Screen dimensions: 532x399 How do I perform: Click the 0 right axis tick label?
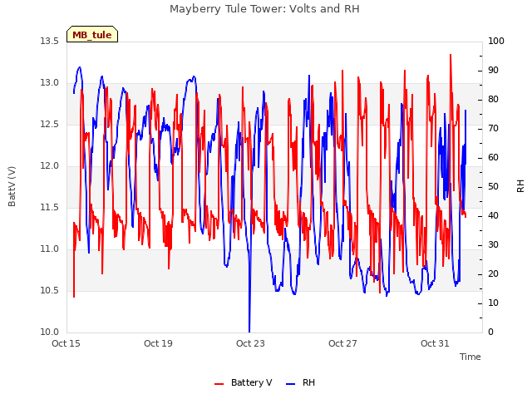click(x=490, y=332)
